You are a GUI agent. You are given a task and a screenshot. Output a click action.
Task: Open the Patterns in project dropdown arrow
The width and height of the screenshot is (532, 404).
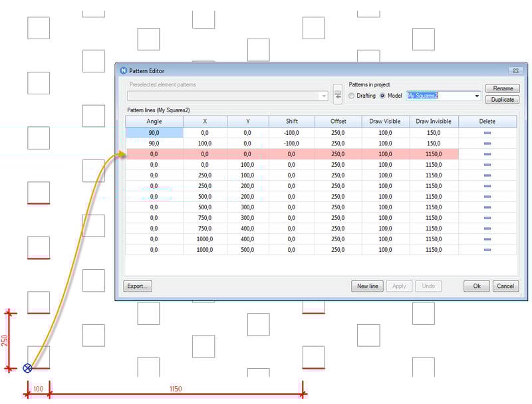(477, 96)
